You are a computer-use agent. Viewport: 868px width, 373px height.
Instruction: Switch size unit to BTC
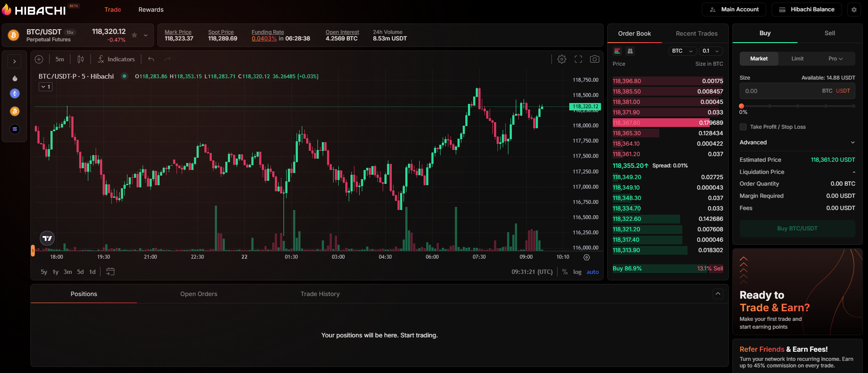coord(827,91)
